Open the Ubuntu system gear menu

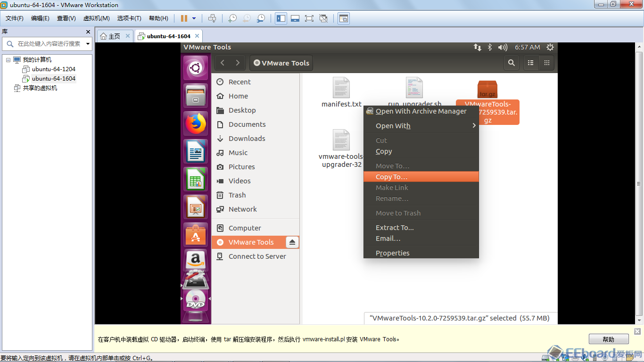550,47
